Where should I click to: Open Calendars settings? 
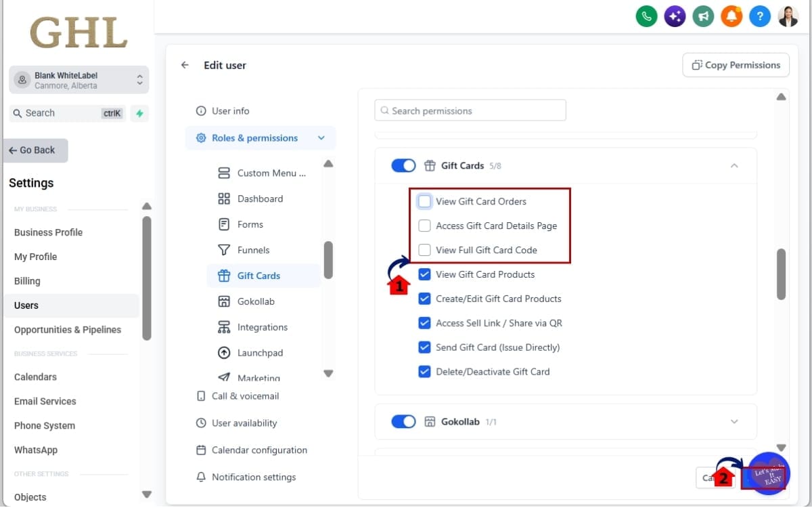click(35, 377)
